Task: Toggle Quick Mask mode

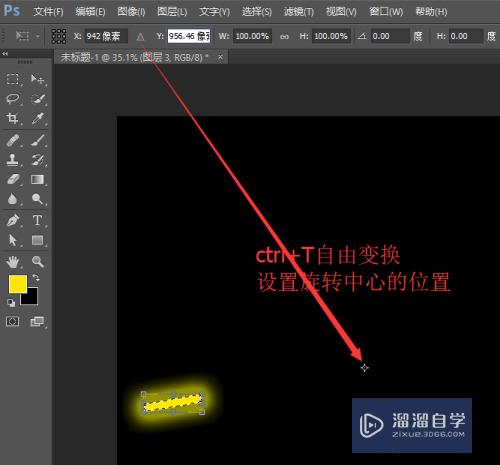Action: pos(13,321)
